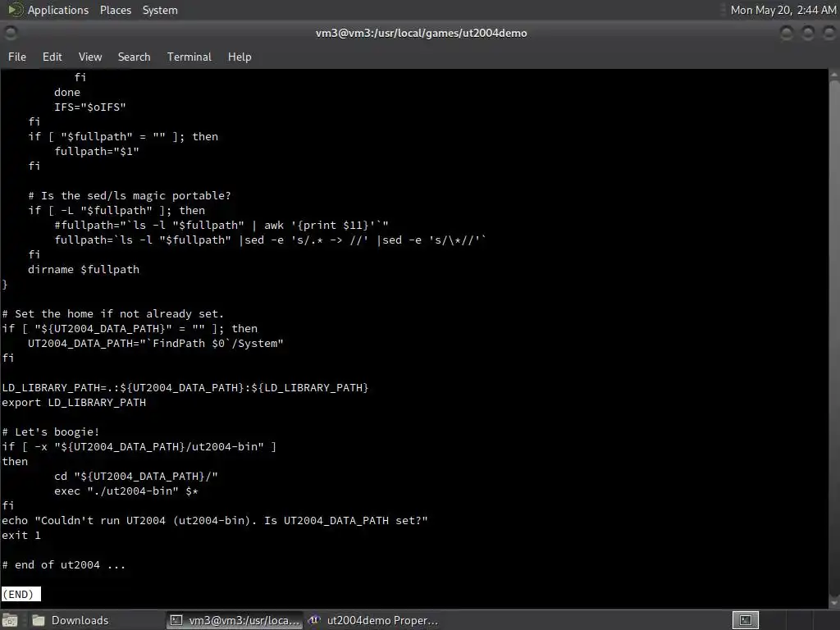Open the Places panel menu
Image resolution: width=840 pixels, height=630 pixels.
[x=116, y=10]
